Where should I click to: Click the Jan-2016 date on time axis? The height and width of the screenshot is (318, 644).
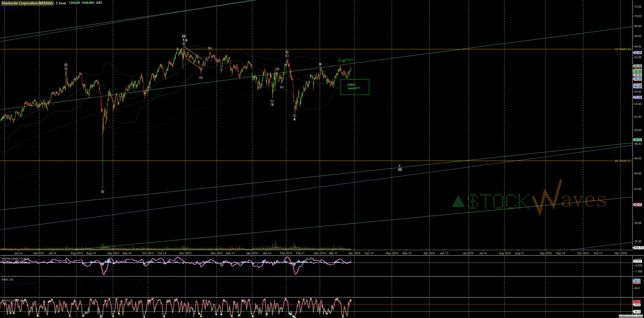252,253
